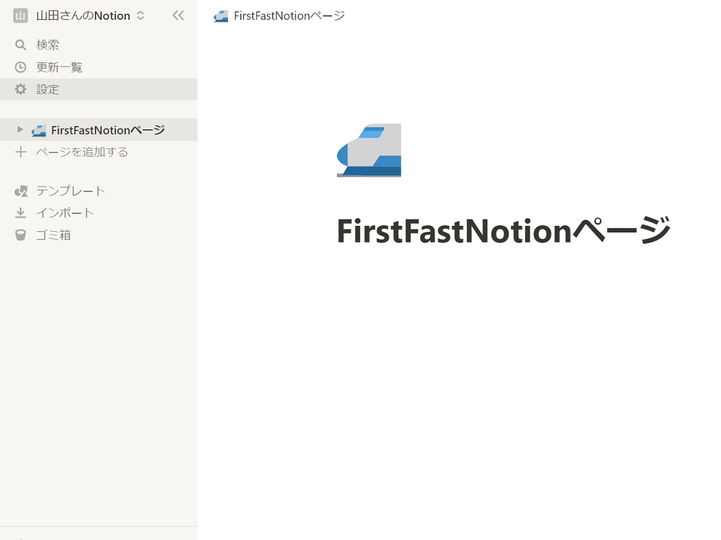721x540 pixels.
Task: Click the breadcrumb train icon in the top bar
Action: click(221, 17)
